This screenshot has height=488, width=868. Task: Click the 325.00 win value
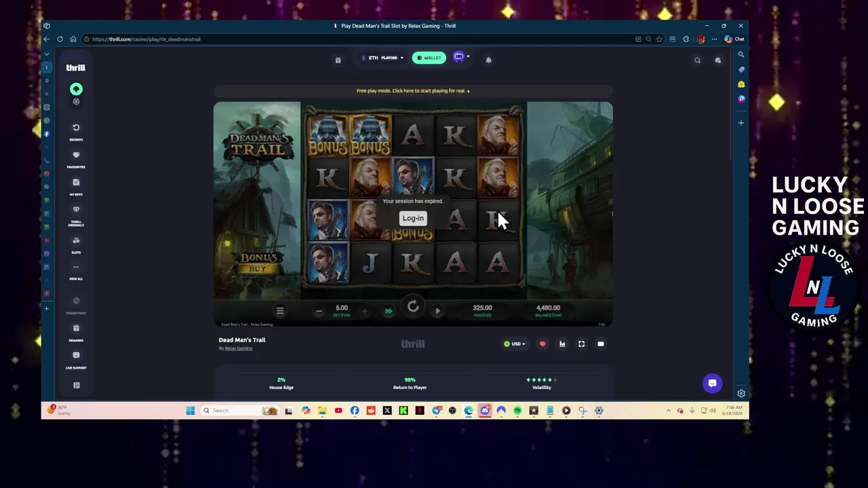point(482,308)
